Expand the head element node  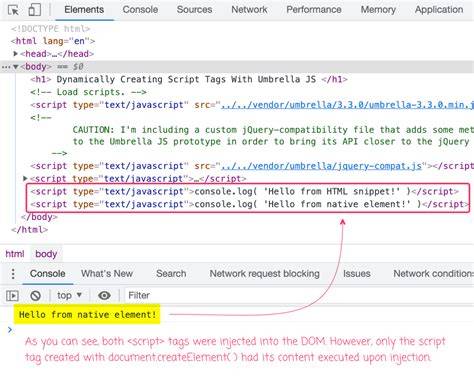(15, 54)
